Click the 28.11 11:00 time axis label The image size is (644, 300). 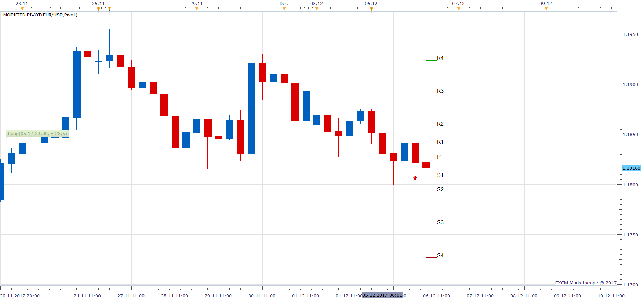tap(175, 296)
